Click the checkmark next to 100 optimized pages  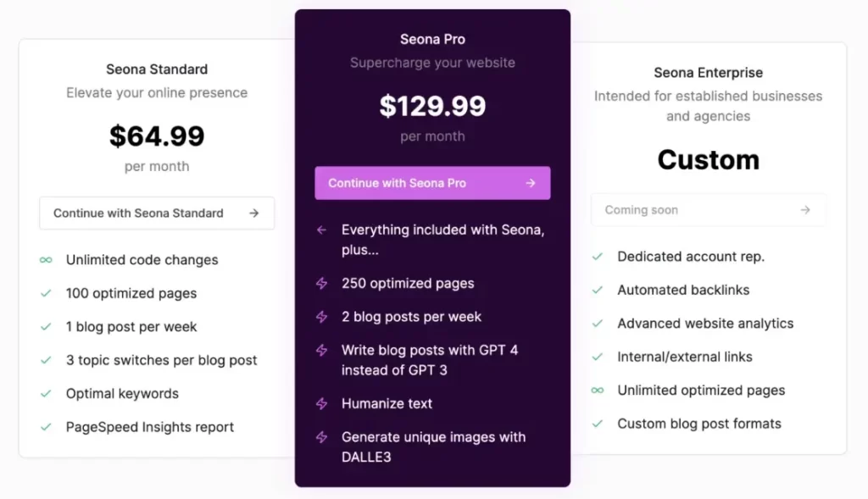(x=46, y=293)
